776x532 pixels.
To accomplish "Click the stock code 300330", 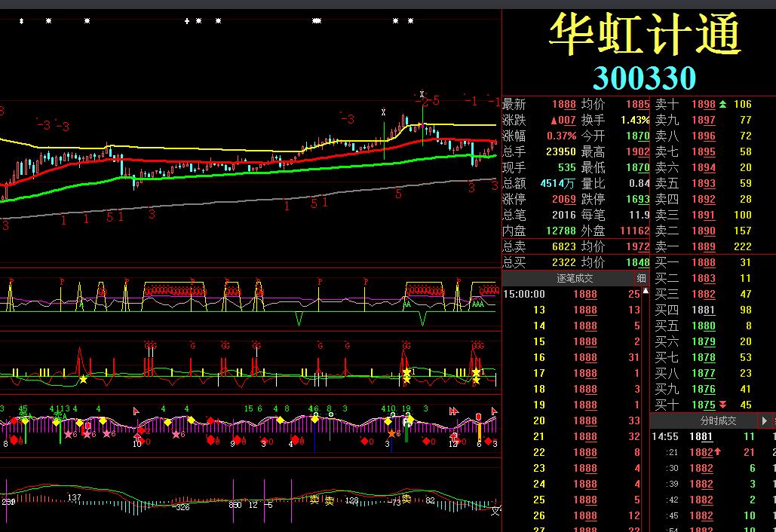I will coord(644,78).
